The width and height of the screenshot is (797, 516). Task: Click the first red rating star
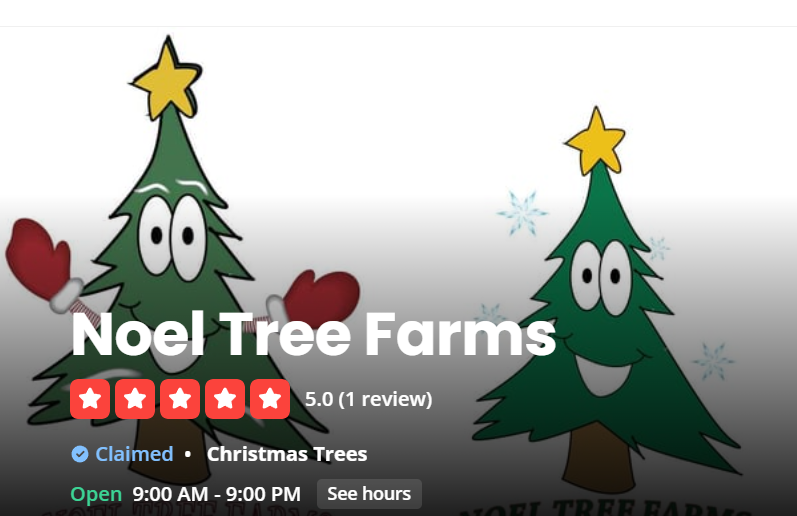(x=90, y=399)
